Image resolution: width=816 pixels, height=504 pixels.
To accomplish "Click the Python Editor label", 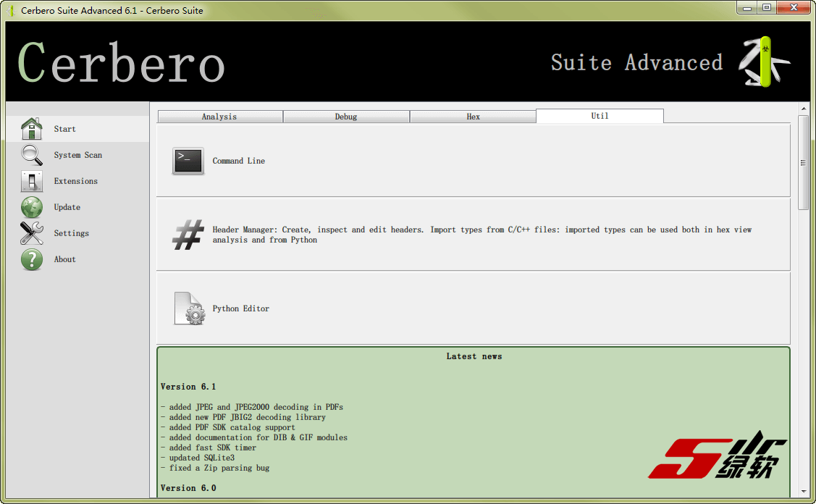I will point(240,308).
